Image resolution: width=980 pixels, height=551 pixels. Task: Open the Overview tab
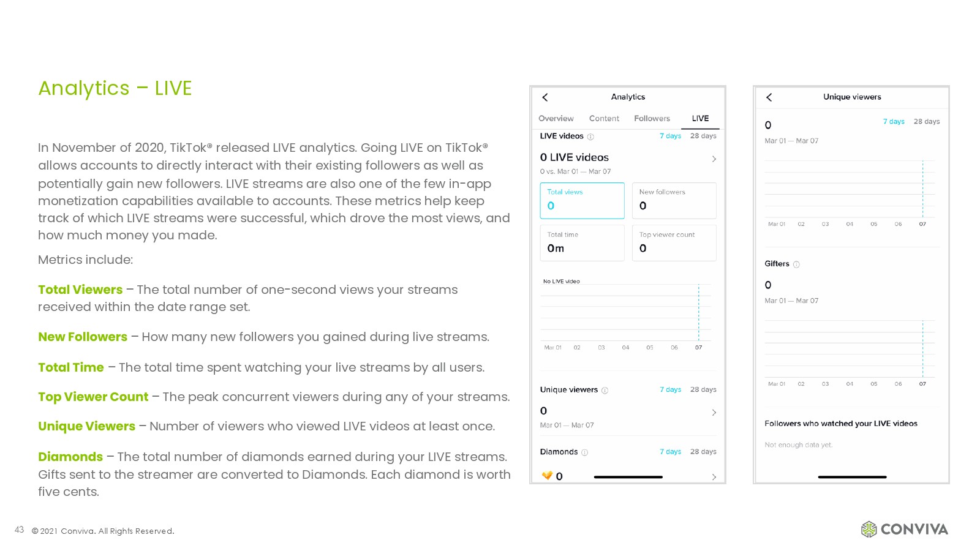(556, 119)
